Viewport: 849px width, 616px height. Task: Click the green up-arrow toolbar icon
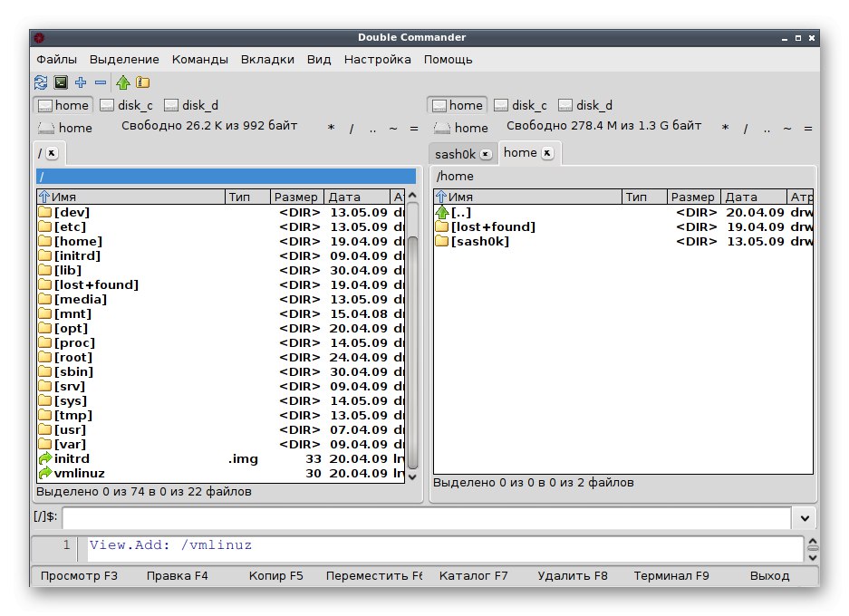point(122,82)
